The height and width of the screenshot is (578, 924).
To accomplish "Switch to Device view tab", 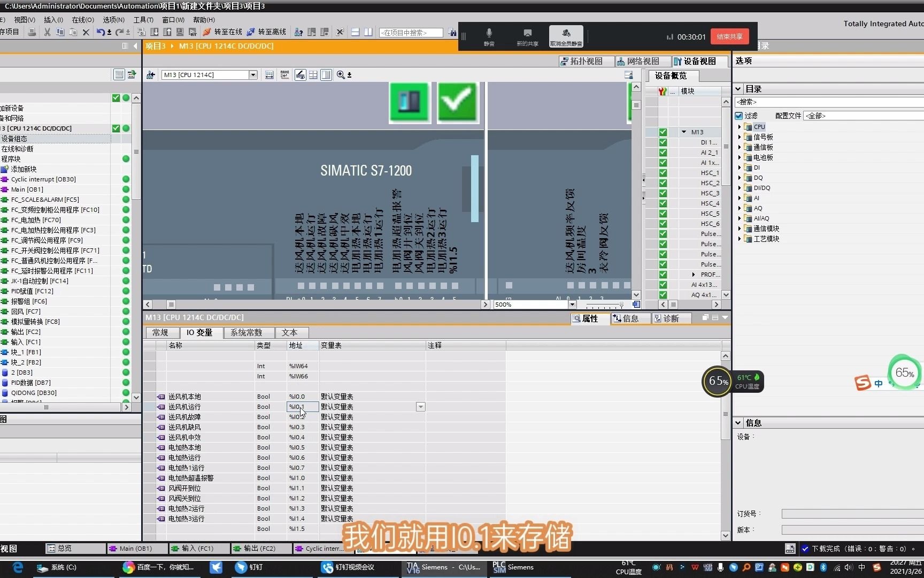I will [x=699, y=62].
